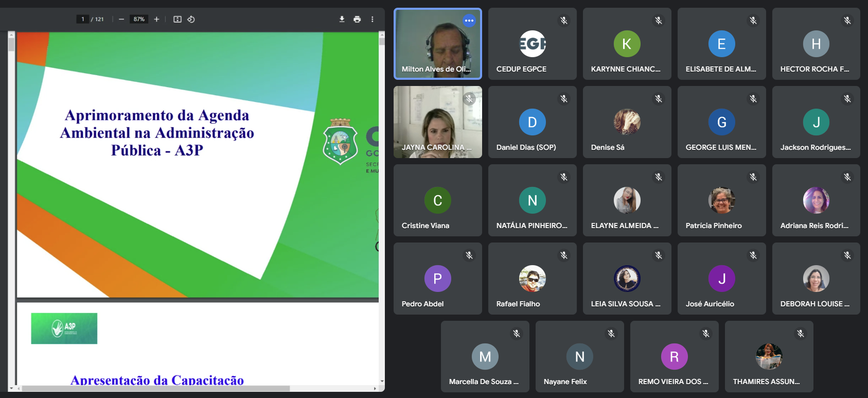Open the PDF viewer more actions menu
The image size is (868, 398).
(372, 19)
